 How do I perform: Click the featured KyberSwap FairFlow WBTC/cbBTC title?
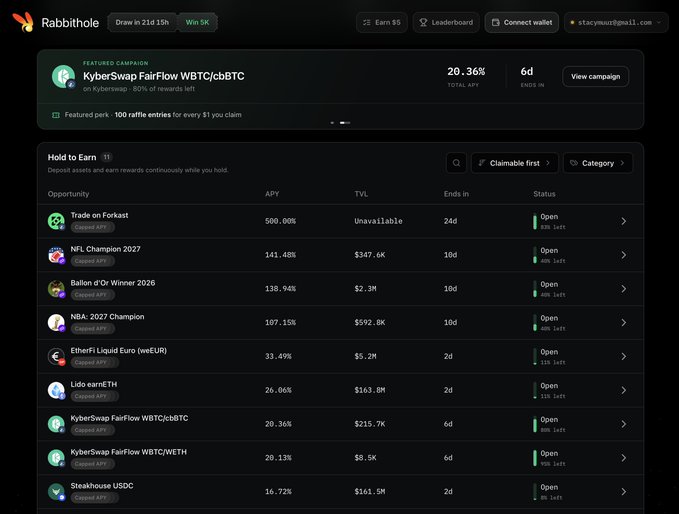(164, 76)
